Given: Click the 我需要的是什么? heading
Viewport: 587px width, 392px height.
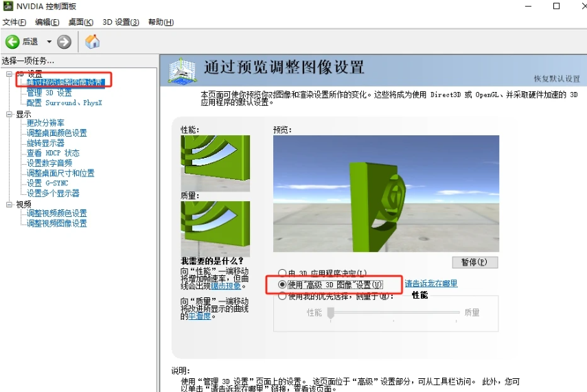Looking at the screenshot, I should [212, 261].
